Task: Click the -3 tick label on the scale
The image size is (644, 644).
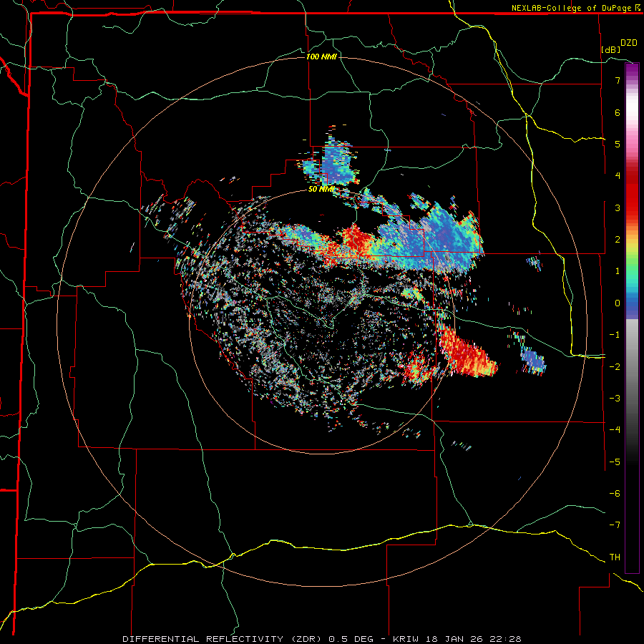Action: 615,399
